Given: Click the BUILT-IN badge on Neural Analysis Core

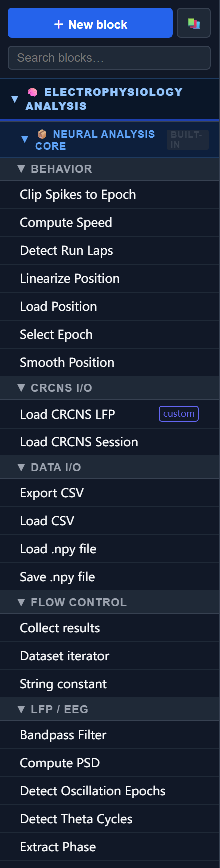Looking at the screenshot, I should (187, 140).
